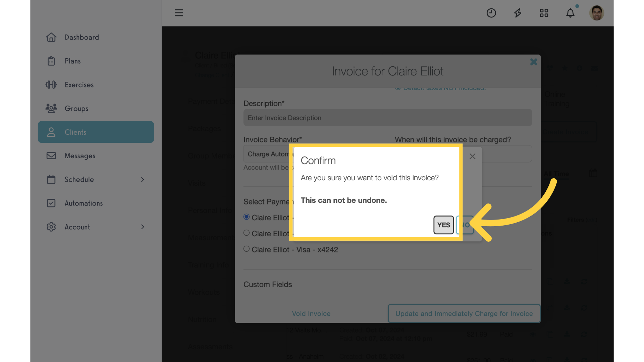Select Claire Elliot Visa x4242 option
Image resolution: width=644 pixels, height=362 pixels.
246,249
